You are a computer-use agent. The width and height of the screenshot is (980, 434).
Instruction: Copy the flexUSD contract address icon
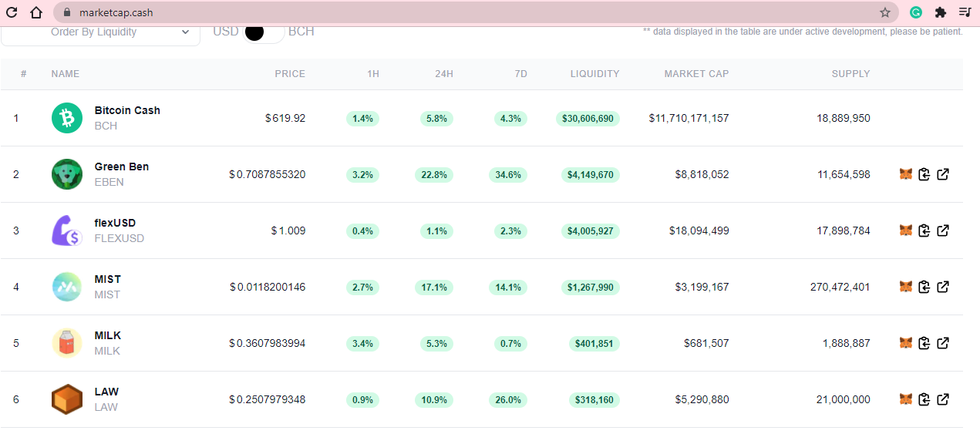point(924,230)
